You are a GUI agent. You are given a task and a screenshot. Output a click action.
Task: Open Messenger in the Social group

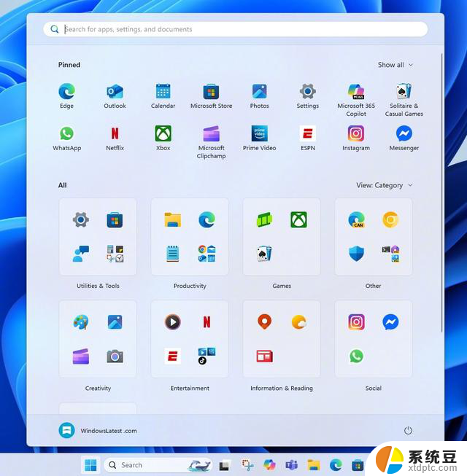[390, 321]
